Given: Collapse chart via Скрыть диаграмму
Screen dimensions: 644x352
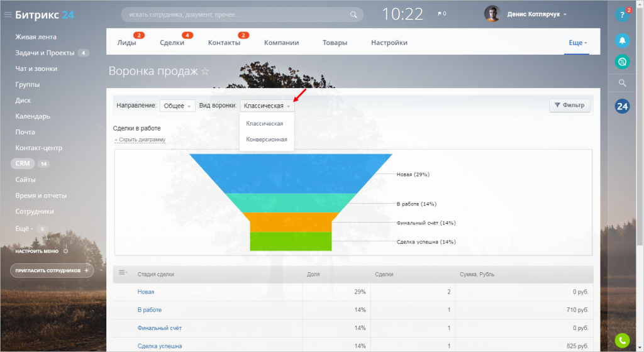Looking at the screenshot, I should (x=140, y=140).
